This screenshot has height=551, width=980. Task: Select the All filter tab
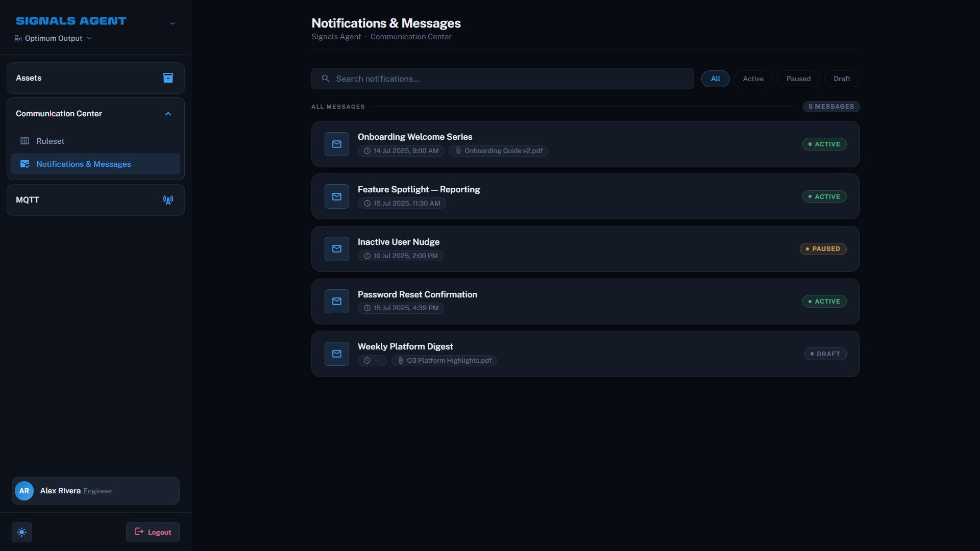pyautogui.click(x=716, y=79)
